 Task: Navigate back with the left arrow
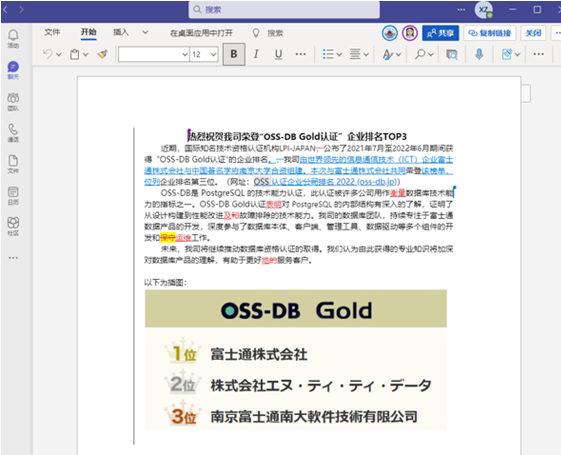point(5,10)
